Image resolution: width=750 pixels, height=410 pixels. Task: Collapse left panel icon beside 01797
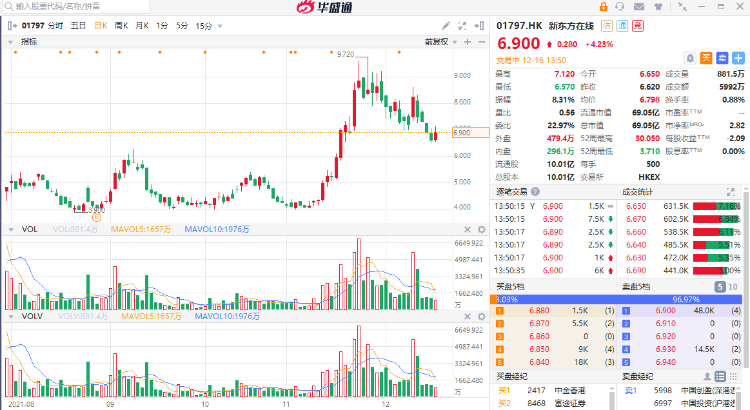(x=12, y=26)
